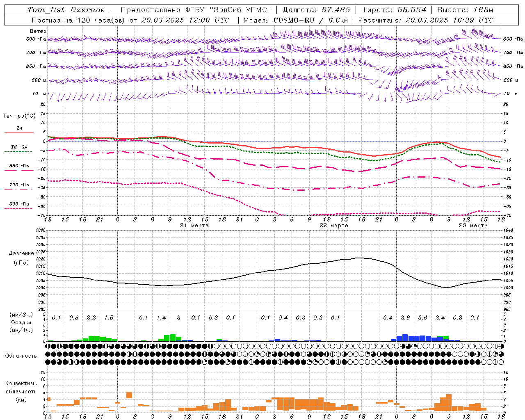Click the Долгота: 87.485 value
The width and height of the screenshot is (525, 420).
point(317,10)
